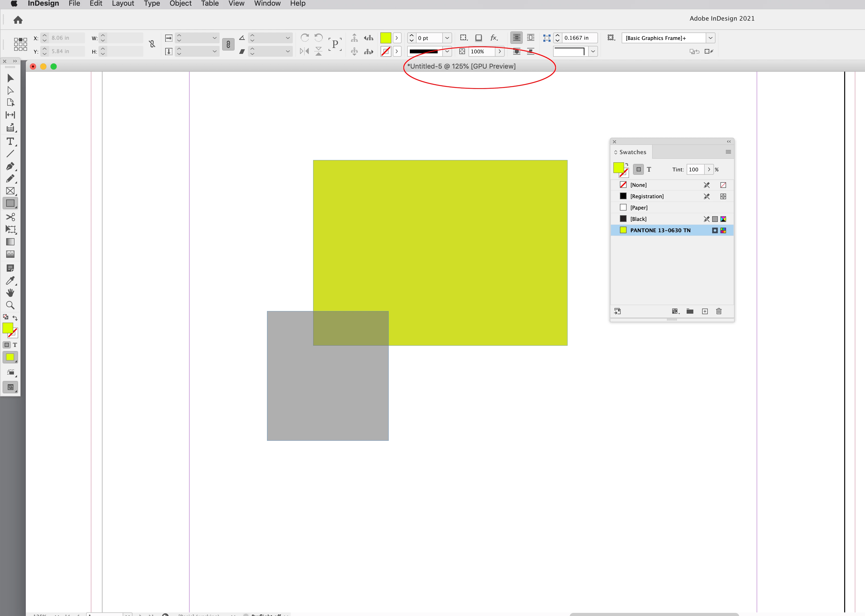The height and width of the screenshot is (616, 865).
Task: Click the Tint percentage input field
Action: (695, 170)
